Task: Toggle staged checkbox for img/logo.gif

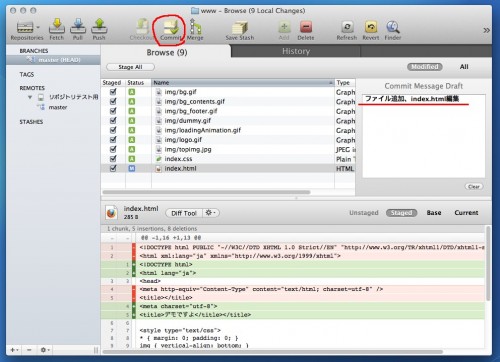Action: point(113,139)
